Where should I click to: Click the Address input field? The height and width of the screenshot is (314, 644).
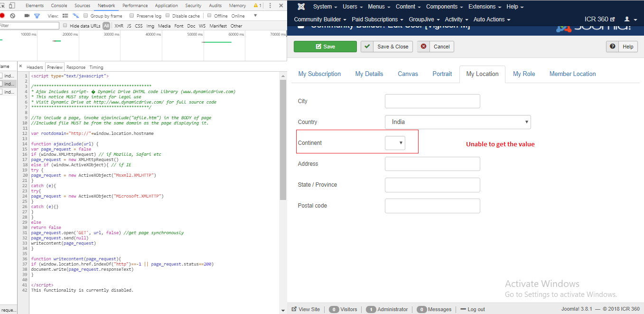[432, 164]
